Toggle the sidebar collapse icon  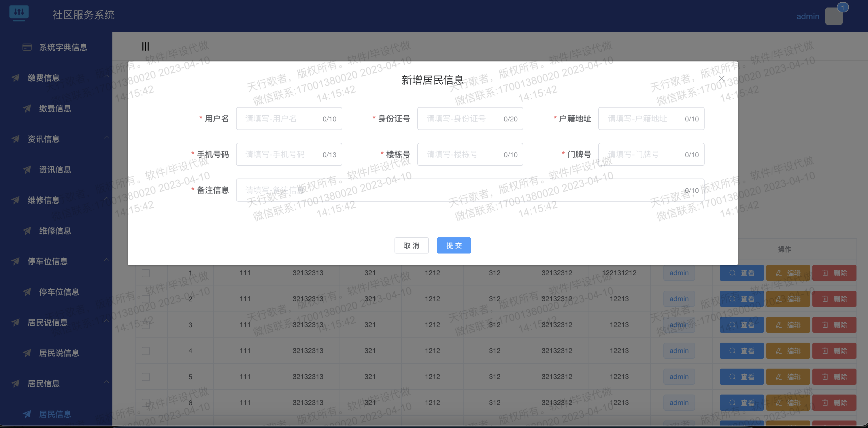145,46
